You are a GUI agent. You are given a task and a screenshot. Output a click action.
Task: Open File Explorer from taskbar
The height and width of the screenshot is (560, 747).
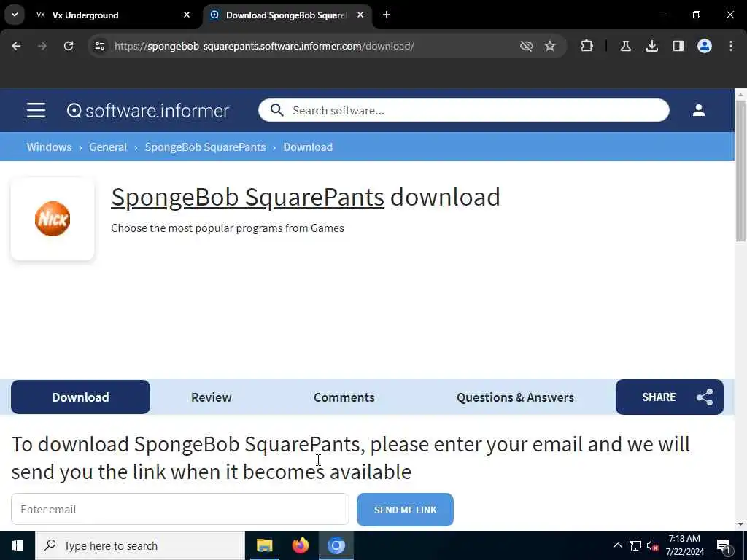[264, 545]
